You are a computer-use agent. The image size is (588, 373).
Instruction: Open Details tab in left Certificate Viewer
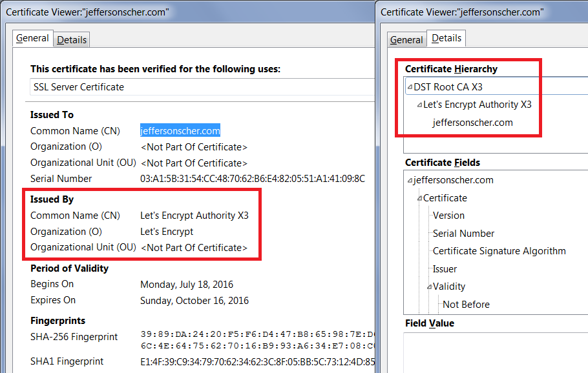point(72,40)
